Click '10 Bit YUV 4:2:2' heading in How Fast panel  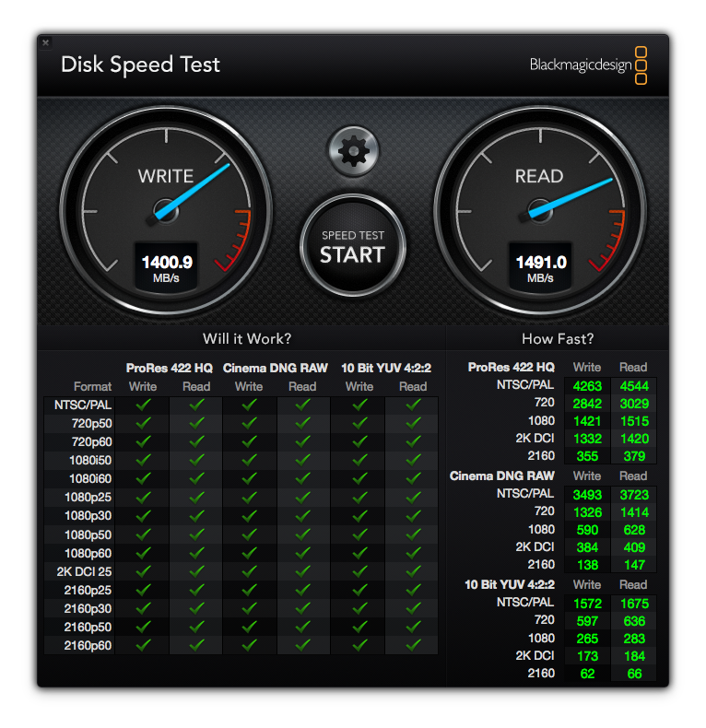[x=510, y=584]
